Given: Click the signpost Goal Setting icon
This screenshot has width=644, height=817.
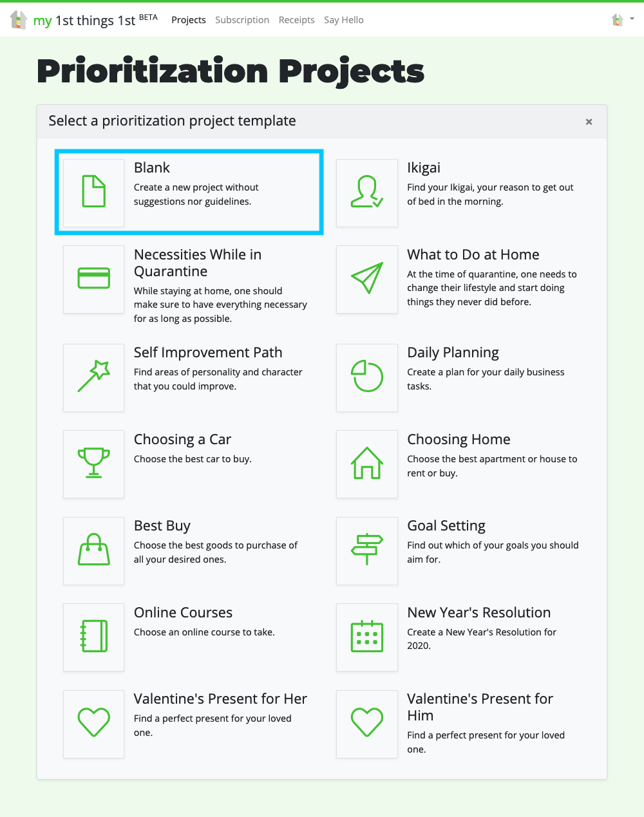Looking at the screenshot, I should pyautogui.click(x=366, y=550).
